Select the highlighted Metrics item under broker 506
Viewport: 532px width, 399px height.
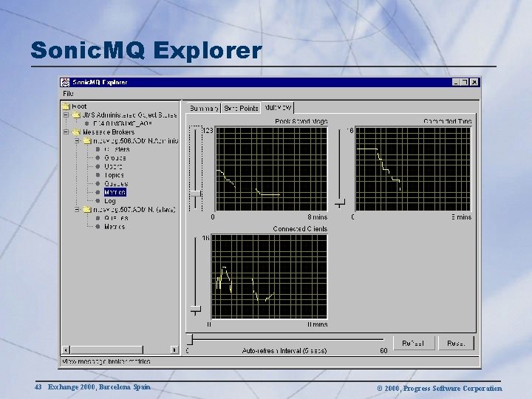pos(115,192)
